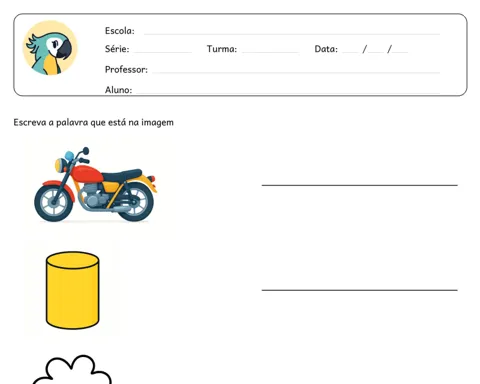Click the Escola blank line field
Image resolution: width=480 pixels, height=384 pixels.
pos(292,33)
